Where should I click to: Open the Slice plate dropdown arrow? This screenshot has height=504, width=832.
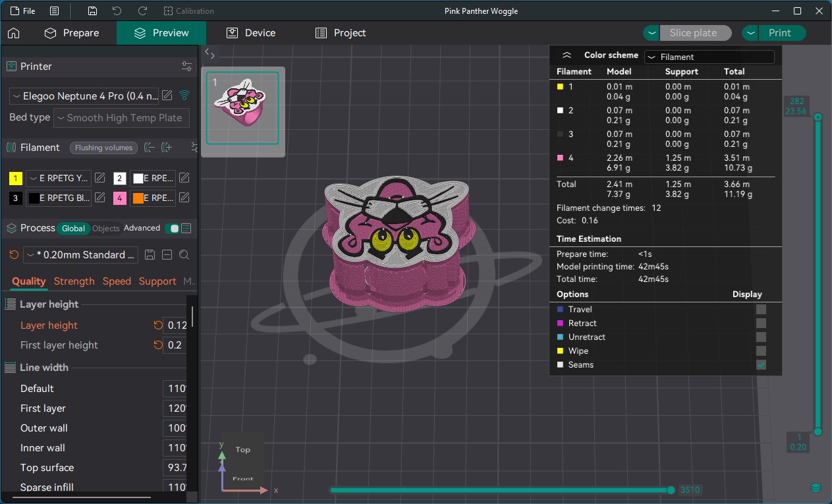click(652, 33)
